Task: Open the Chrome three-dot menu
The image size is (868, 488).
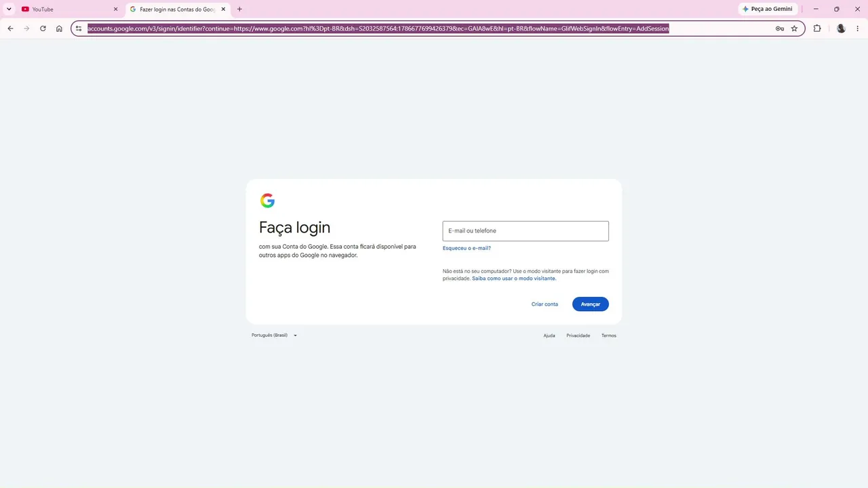Action: tap(858, 28)
